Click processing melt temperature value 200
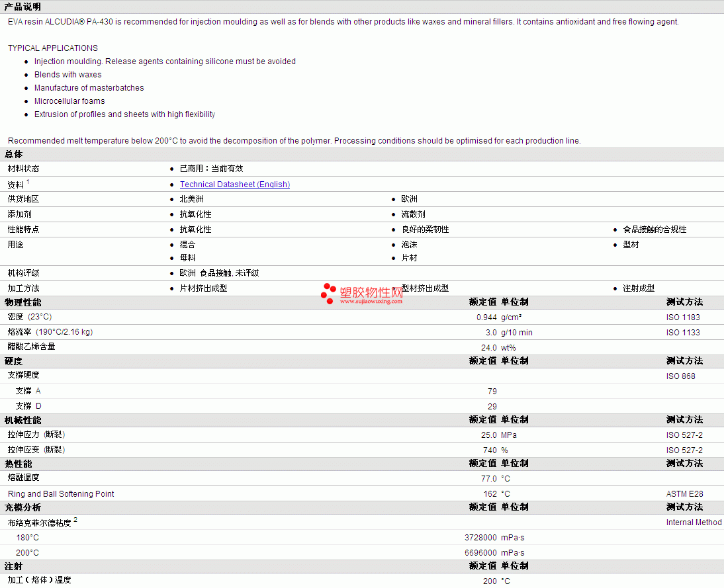724x588 pixels. [490, 581]
